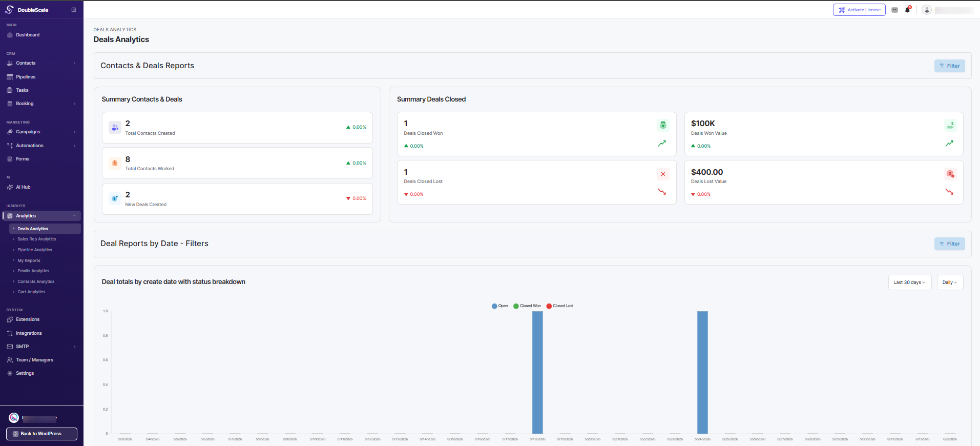The height and width of the screenshot is (446, 980).
Task: Click the Deals Lost Value icon
Action: tap(950, 174)
